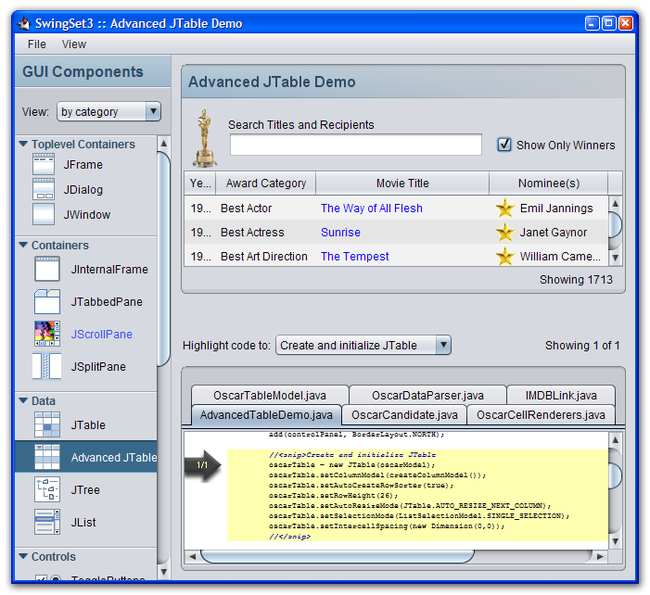Image resolution: width=650 pixels, height=595 pixels.
Task: Click the 1/1 snippet arrow marker
Action: [203, 465]
